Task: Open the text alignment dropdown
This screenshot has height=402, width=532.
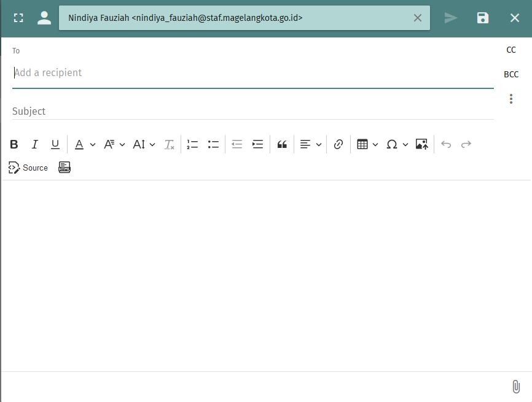Action: tap(310, 144)
